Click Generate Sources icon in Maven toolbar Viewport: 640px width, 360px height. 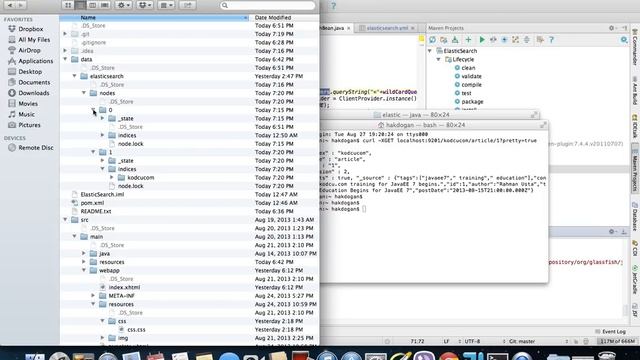pos(444,40)
